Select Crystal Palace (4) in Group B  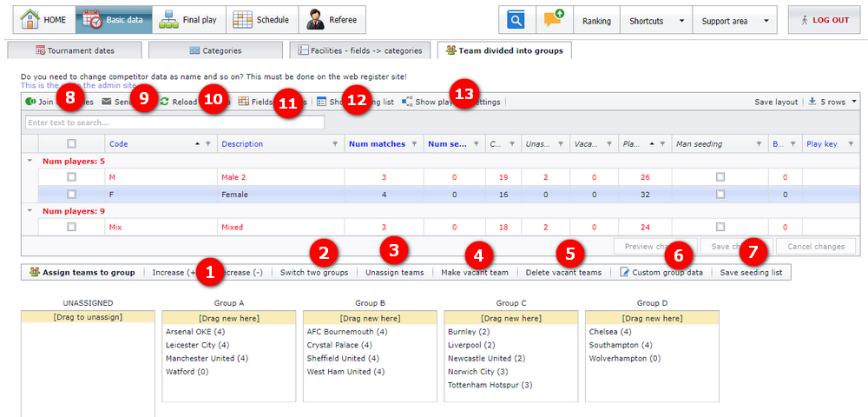click(x=340, y=345)
